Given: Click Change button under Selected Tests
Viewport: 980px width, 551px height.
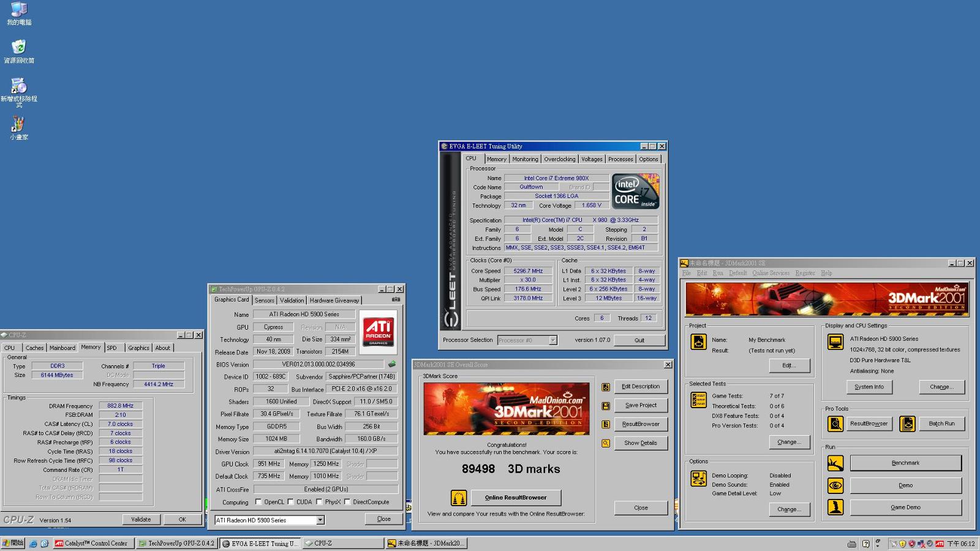Looking at the screenshot, I should (x=789, y=442).
